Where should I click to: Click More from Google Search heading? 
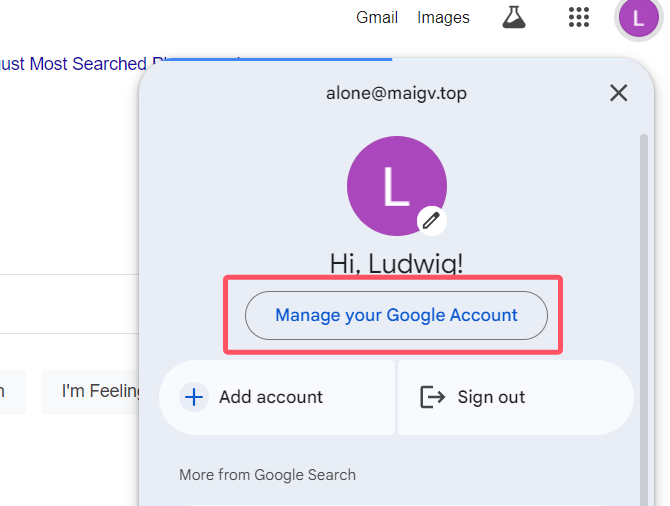pyautogui.click(x=267, y=475)
